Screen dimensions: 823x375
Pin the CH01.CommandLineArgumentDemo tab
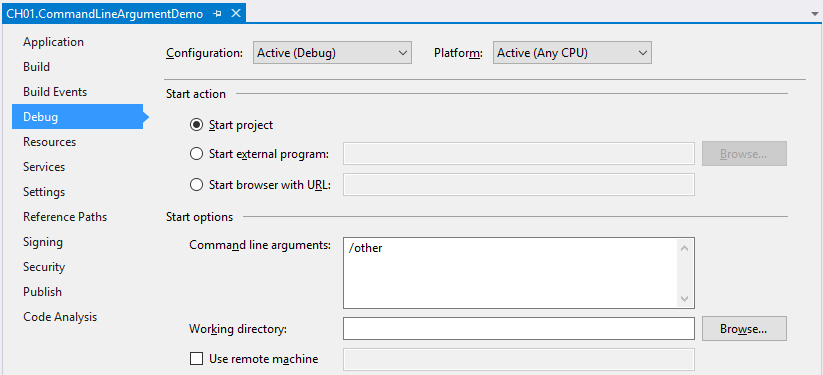[x=217, y=14]
